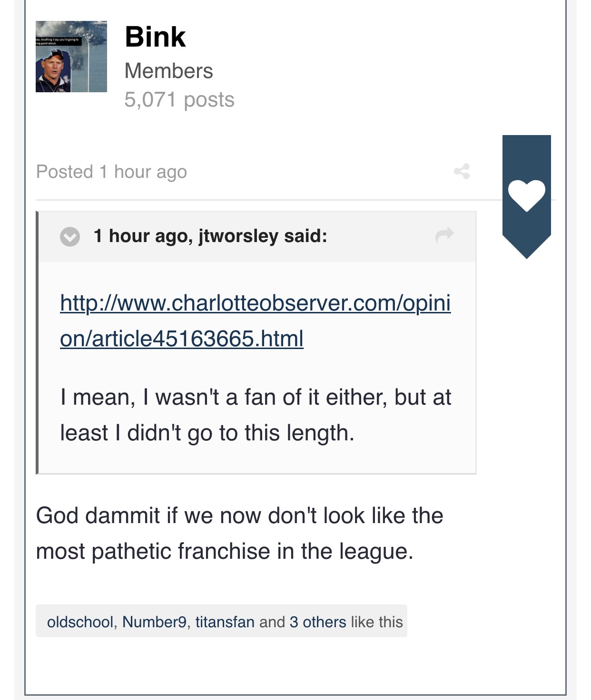Open Bink's avatar thumbnail
This screenshot has height=700, width=591.
pos(71,57)
